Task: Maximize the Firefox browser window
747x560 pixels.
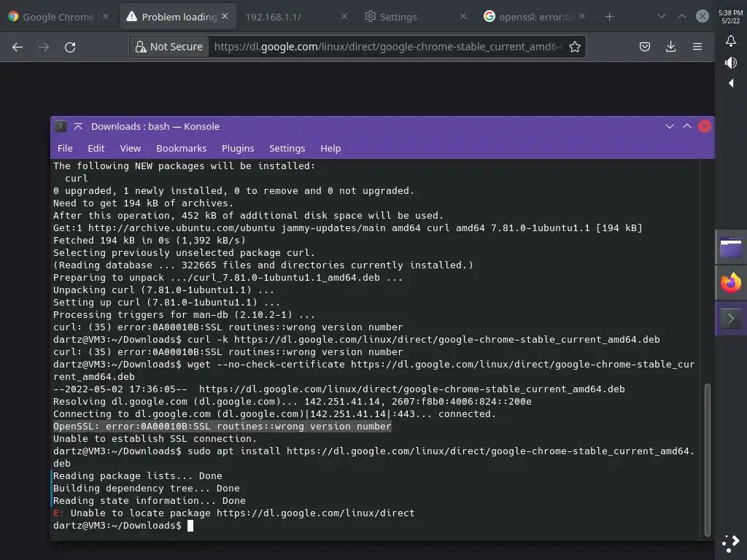Action: [682, 16]
